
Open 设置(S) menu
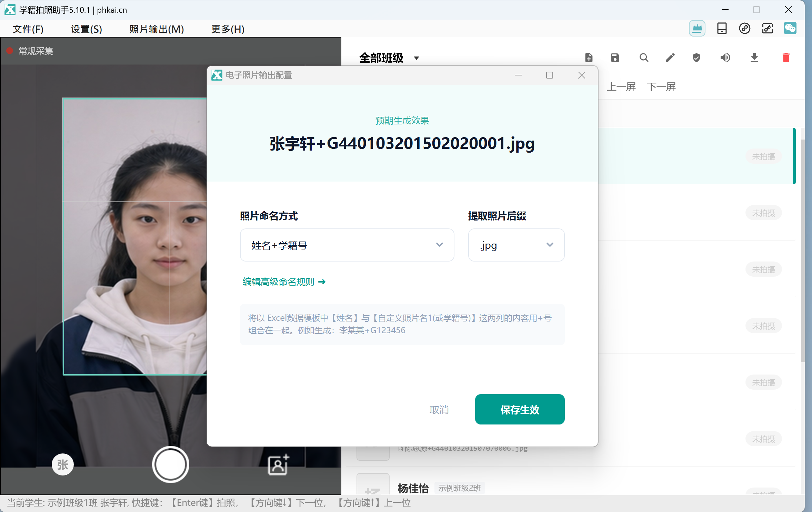86,29
